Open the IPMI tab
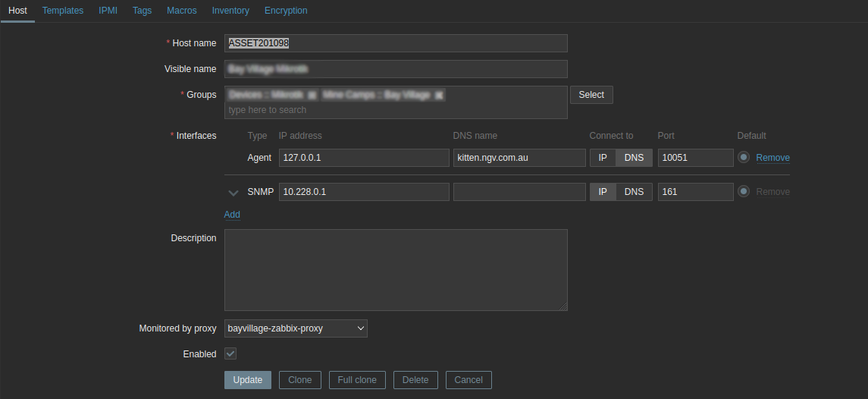The width and height of the screenshot is (868, 399). tap(108, 11)
